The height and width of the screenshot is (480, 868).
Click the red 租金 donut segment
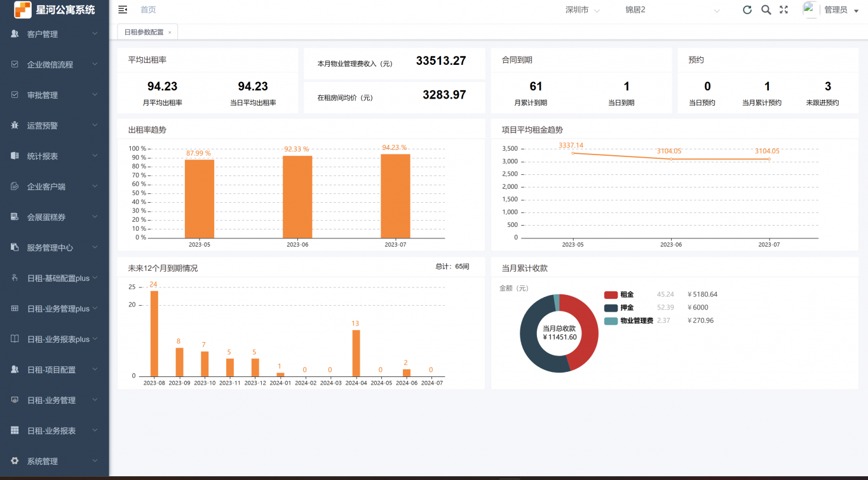coord(587,333)
